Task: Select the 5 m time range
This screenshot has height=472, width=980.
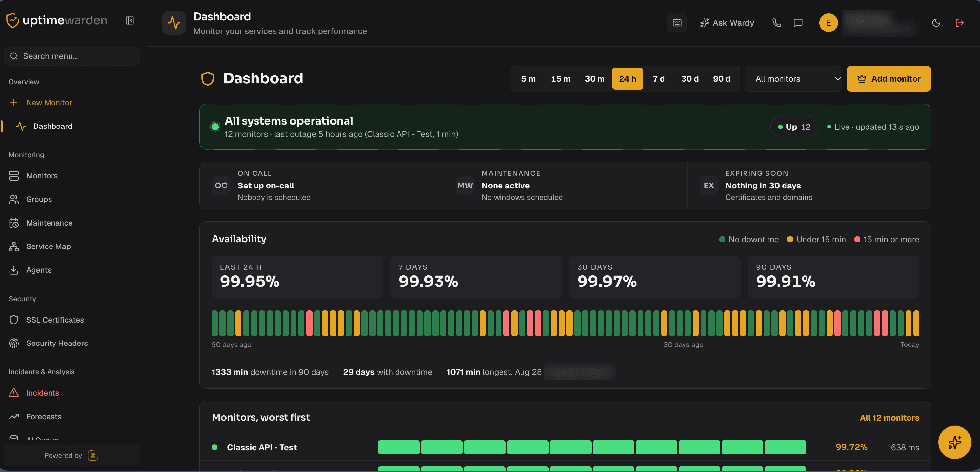Action: point(528,79)
